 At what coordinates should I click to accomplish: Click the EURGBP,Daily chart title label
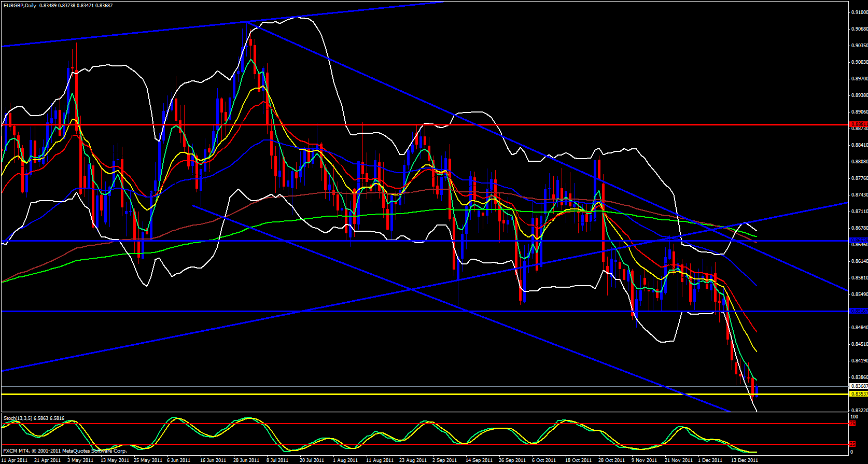coord(24,6)
